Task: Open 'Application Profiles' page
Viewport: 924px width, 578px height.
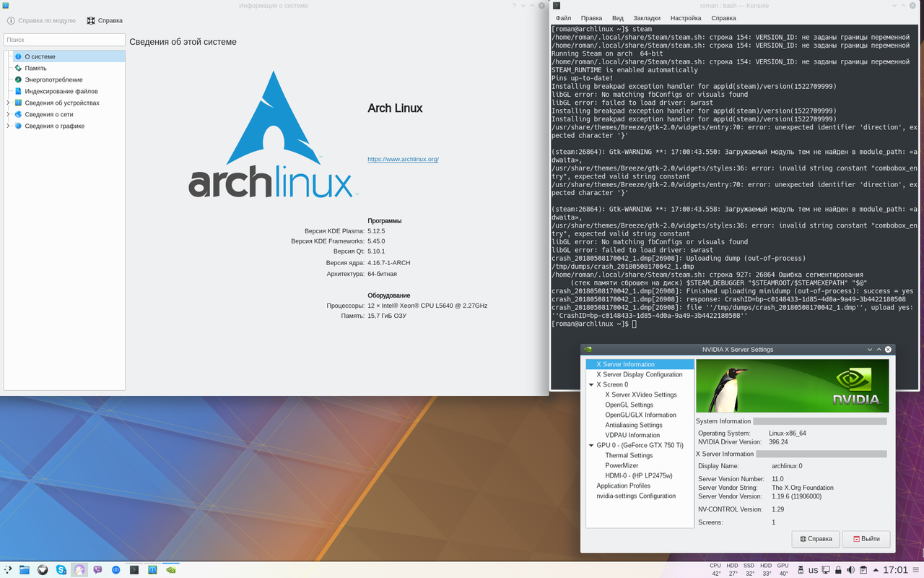Action: coord(624,486)
